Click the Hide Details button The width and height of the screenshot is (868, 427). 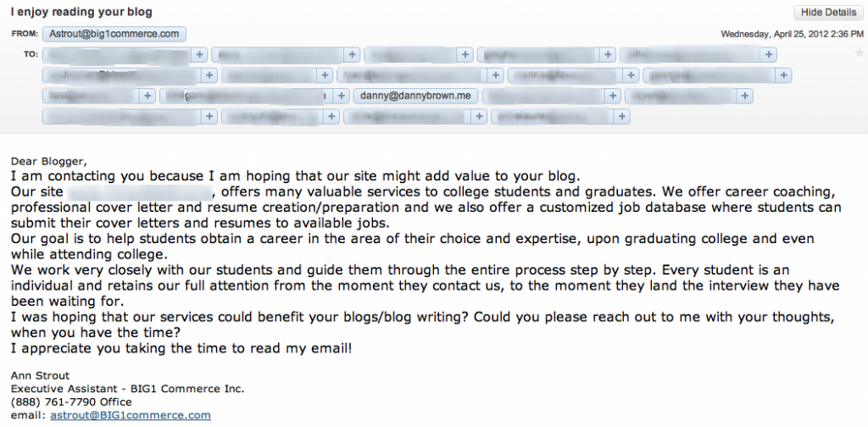tap(829, 12)
